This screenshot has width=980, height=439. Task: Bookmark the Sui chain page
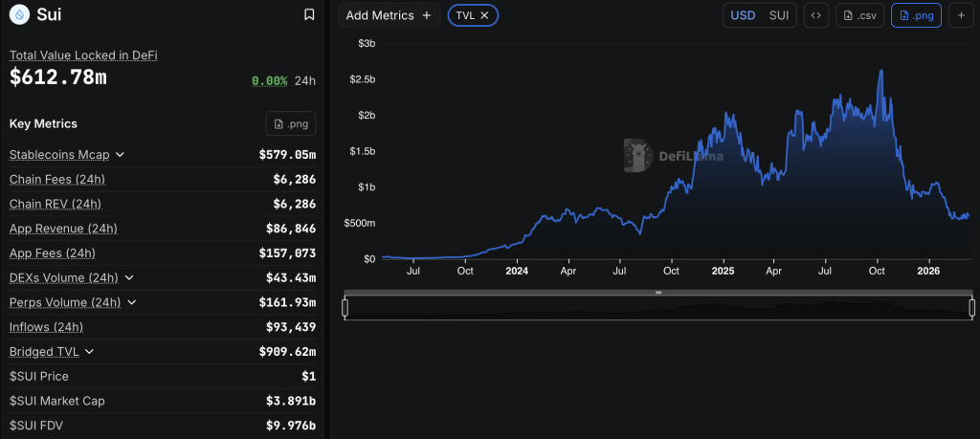(309, 14)
